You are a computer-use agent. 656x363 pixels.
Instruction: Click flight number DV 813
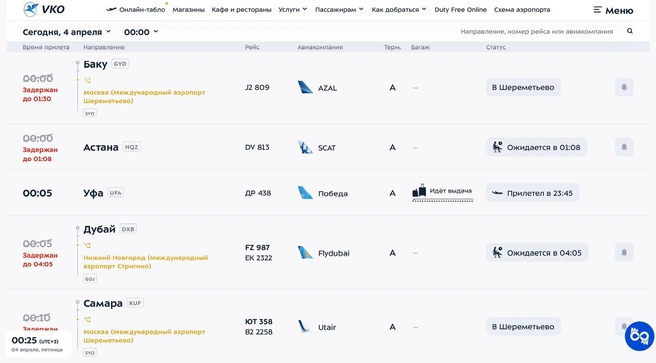[257, 147]
